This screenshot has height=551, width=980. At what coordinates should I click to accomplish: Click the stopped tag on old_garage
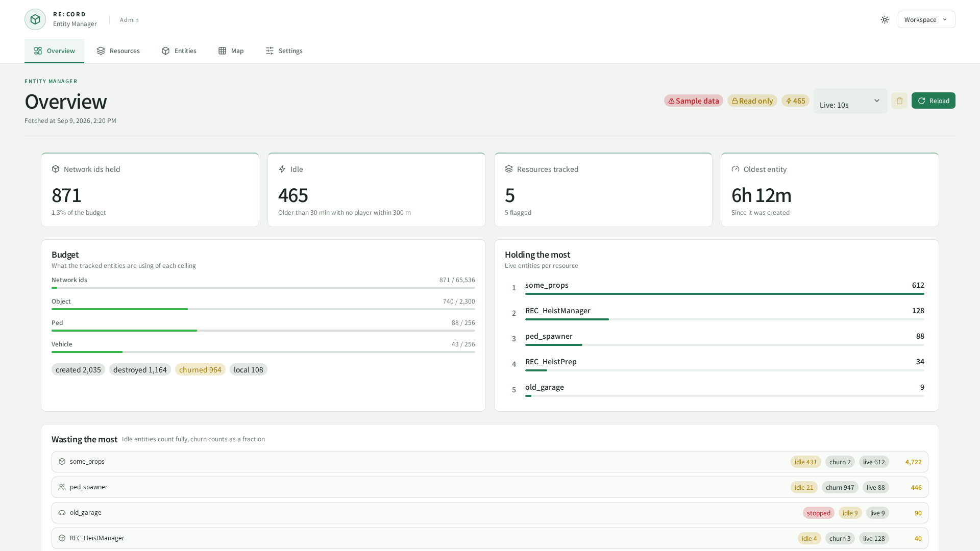point(818,513)
